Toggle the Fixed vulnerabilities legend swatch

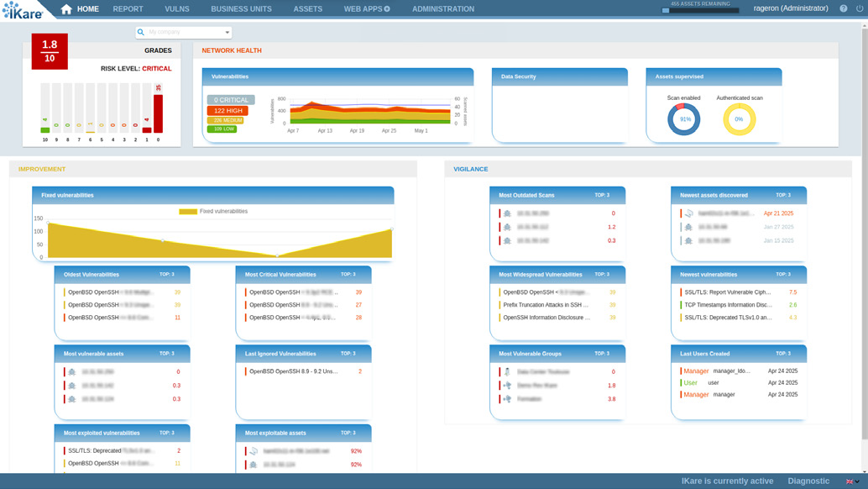pyautogui.click(x=187, y=212)
